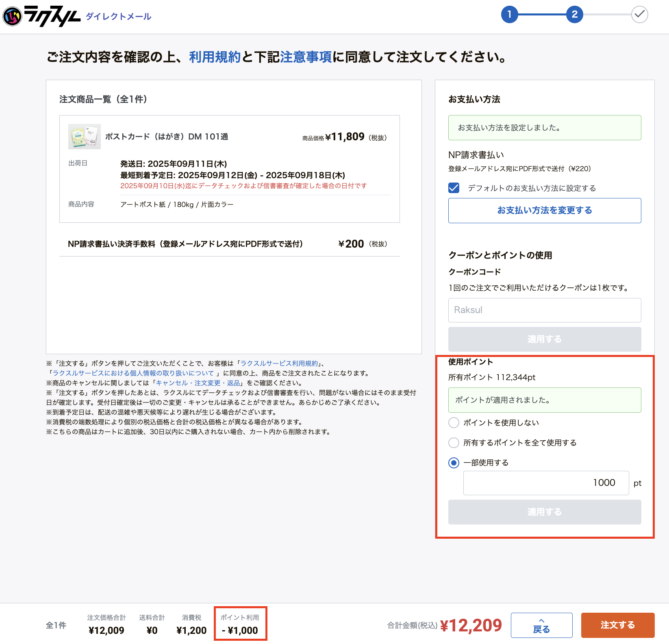Viewport: 669px width, 644px height.
Task: Click アートポスト紙 / 180kg / 片面カラー text
Action: click(x=177, y=205)
